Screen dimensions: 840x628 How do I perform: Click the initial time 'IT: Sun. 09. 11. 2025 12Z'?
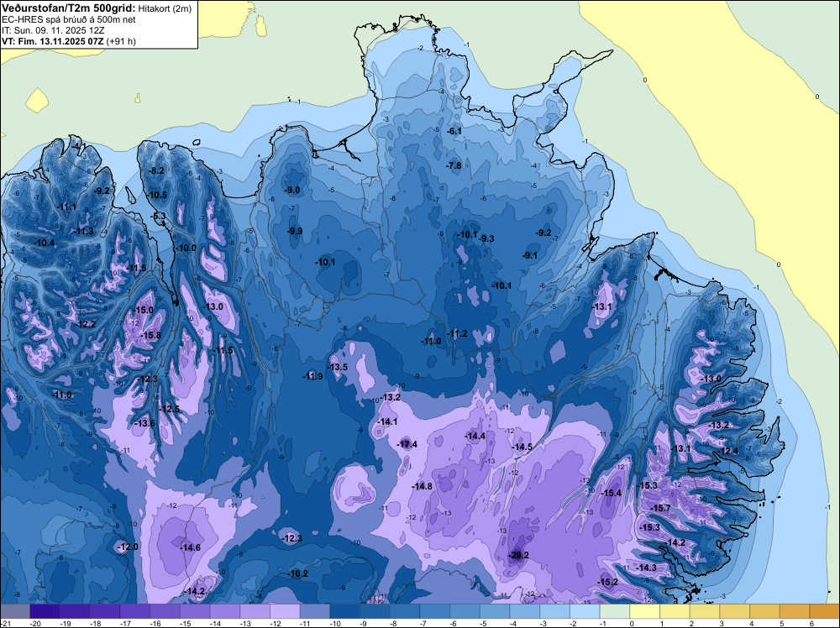(54, 30)
